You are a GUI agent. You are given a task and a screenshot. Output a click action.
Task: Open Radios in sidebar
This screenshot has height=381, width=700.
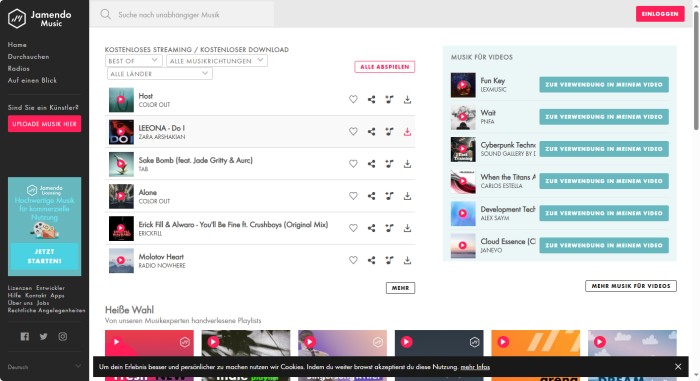(x=19, y=68)
